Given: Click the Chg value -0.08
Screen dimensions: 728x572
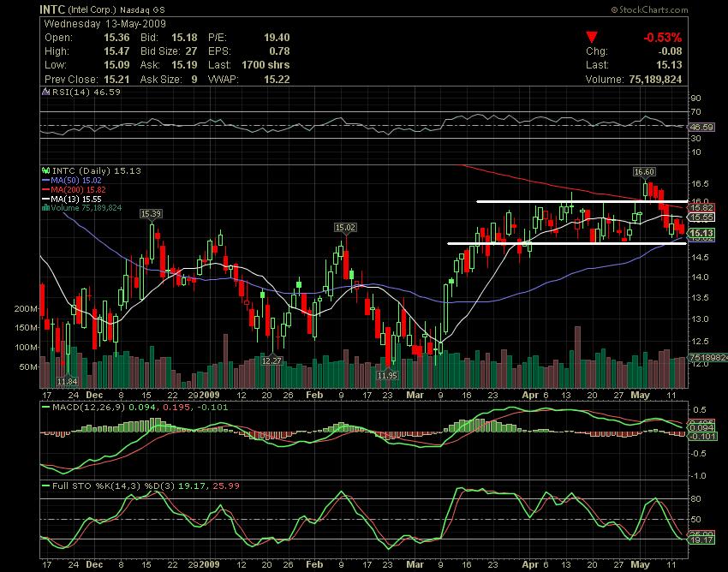Looking at the screenshot, I should 670,51.
